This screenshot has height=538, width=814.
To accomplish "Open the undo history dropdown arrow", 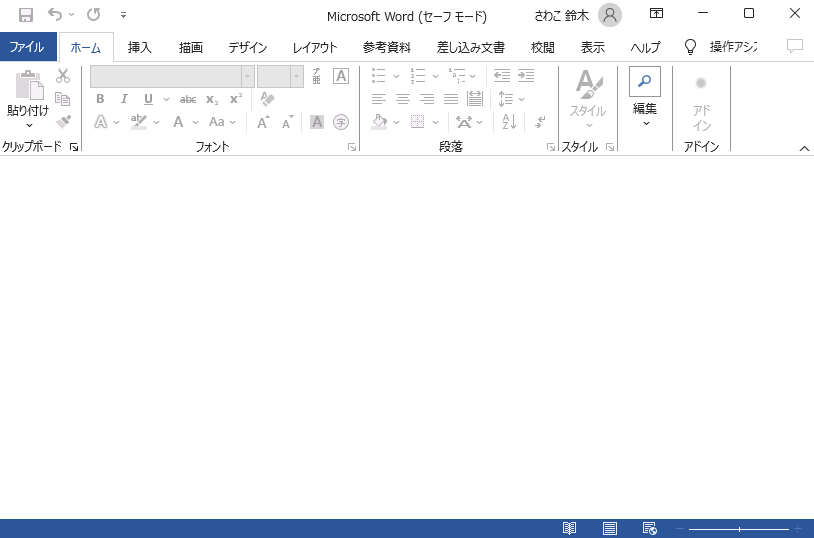I will [x=72, y=15].
